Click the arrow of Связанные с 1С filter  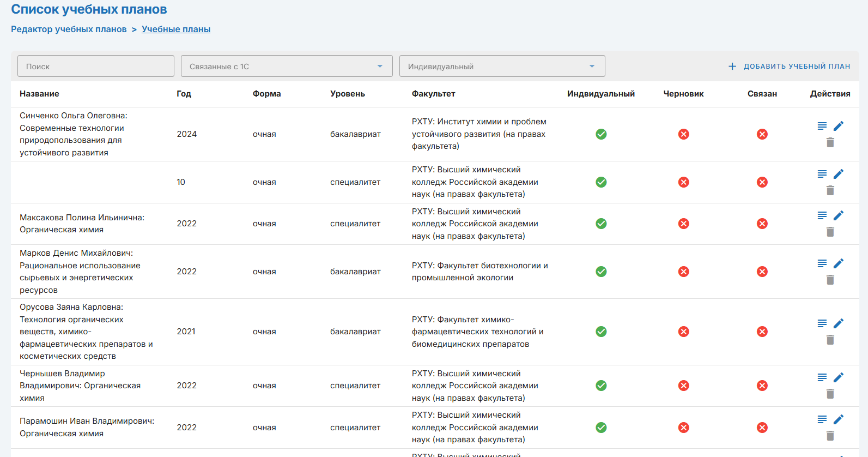point(380,66)
